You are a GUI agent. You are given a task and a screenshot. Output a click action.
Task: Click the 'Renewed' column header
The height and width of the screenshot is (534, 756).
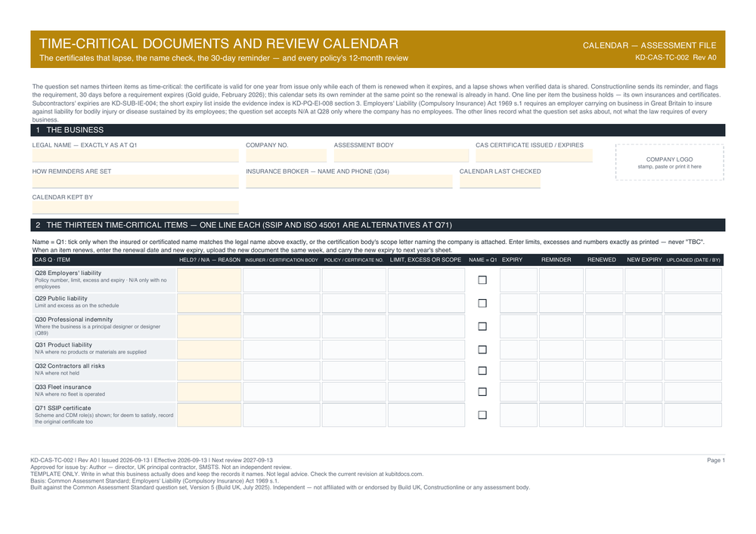[x=602, y=260]
